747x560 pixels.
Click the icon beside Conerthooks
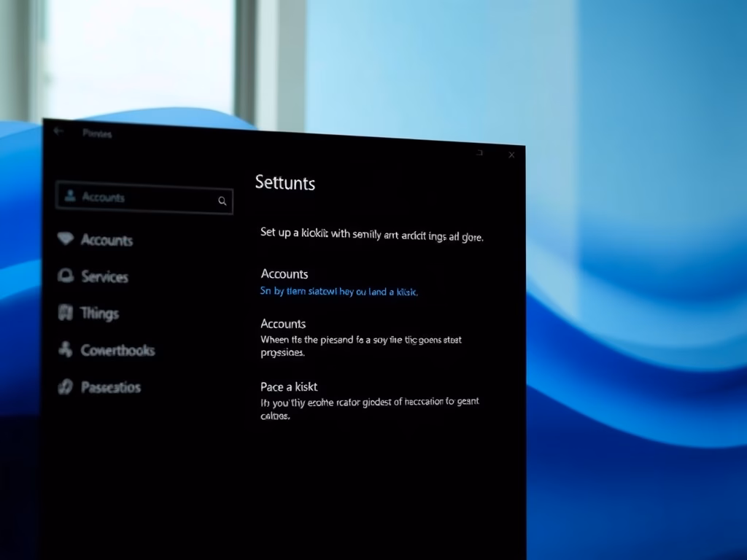click(65, 349)
